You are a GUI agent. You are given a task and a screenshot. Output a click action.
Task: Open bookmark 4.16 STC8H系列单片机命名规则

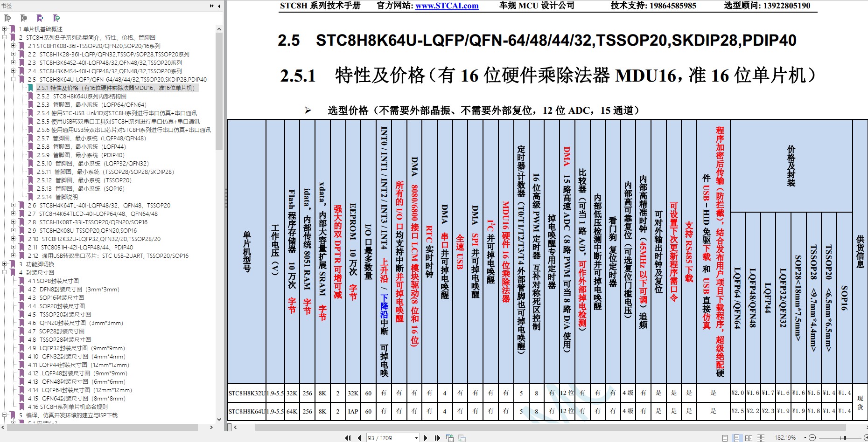(x=68, y=407)
